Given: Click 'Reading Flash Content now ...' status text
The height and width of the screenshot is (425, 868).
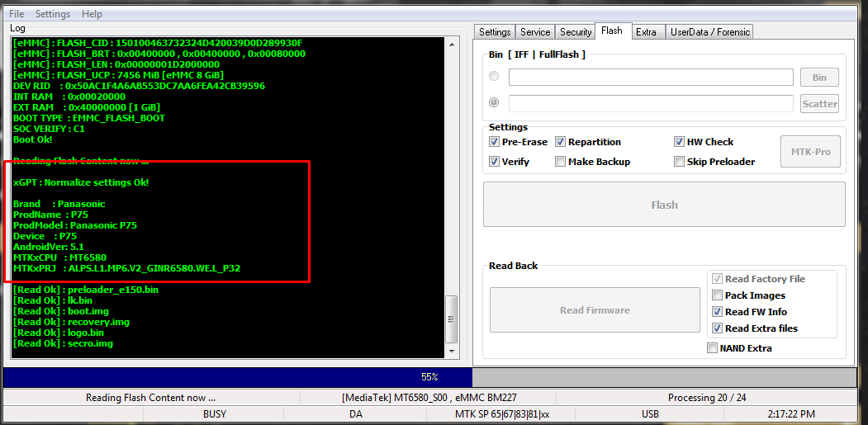Looking at the screenshot, I should [150, 397].
